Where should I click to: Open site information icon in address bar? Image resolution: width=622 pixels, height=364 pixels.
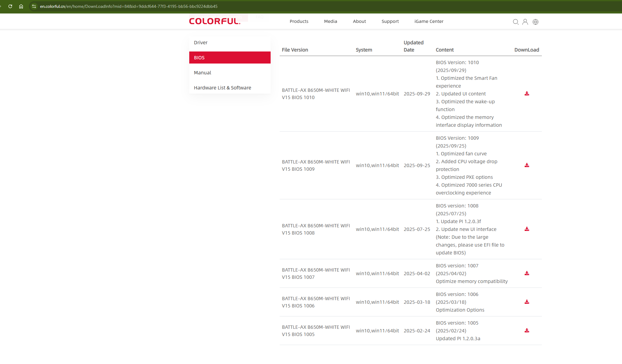[34, 6]
